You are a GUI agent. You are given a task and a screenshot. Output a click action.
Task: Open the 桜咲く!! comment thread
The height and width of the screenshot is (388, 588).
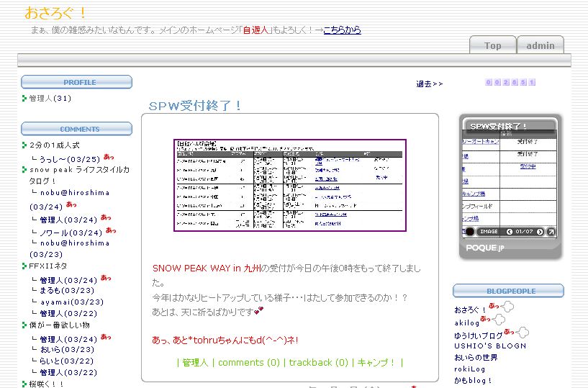(47, 384)
